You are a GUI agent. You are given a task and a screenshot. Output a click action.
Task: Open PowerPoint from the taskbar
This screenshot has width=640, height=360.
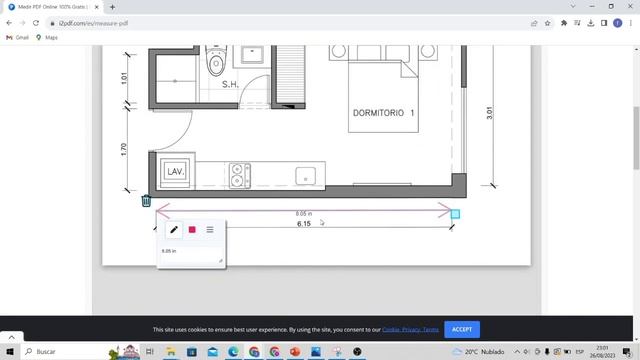295,351
